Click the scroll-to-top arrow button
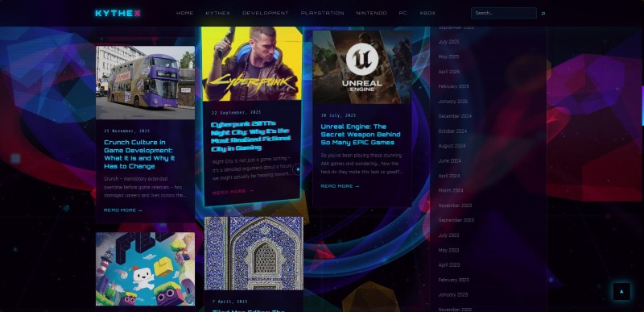Screen dimensions: 644x312 click(x=621, y=292)
